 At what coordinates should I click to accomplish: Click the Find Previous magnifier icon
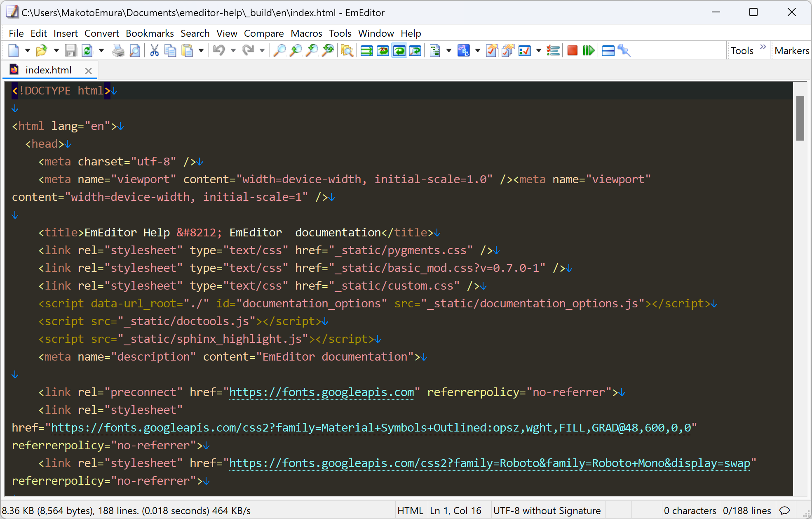tap(312, 51)
